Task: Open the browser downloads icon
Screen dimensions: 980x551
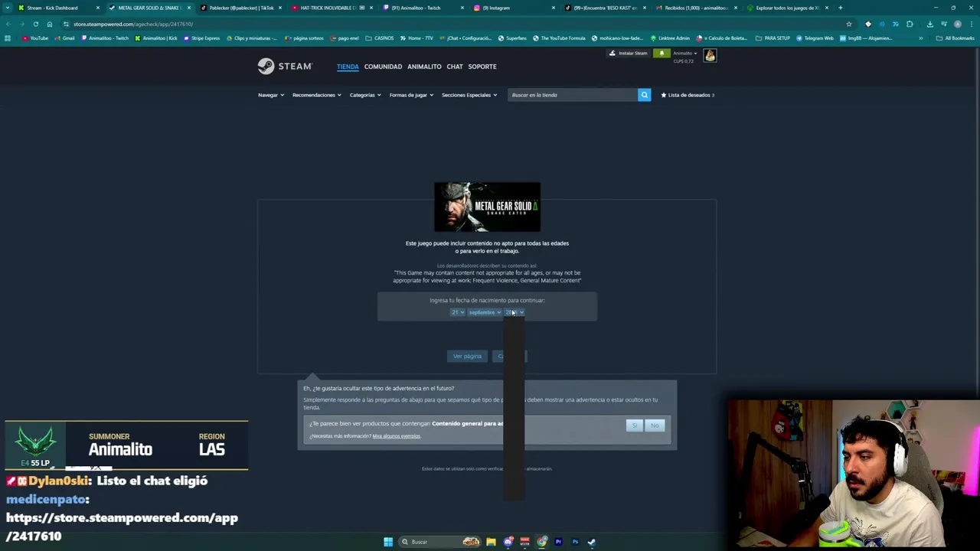Action: [929, 24]
